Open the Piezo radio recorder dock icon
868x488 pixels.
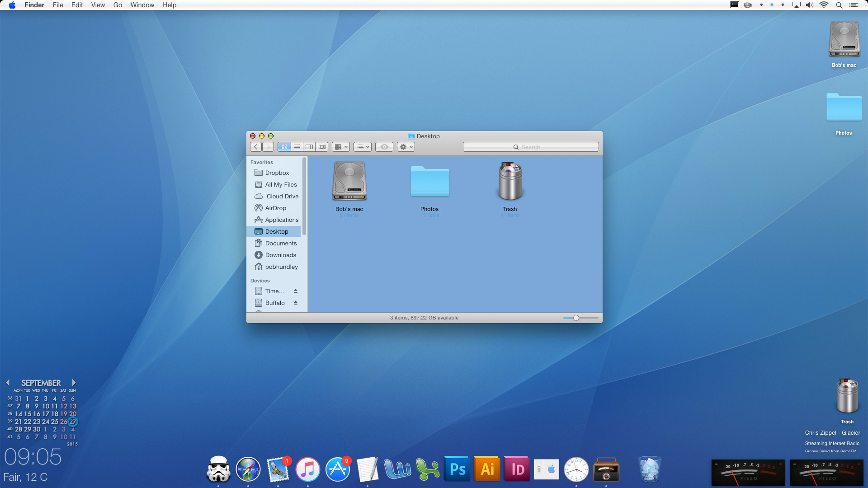point(606,470)
